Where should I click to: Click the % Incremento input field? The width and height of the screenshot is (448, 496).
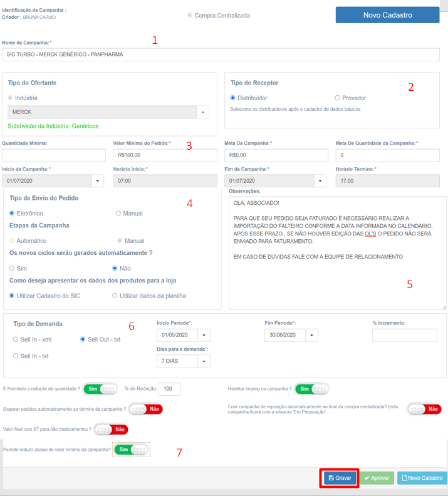pos(404,335)
